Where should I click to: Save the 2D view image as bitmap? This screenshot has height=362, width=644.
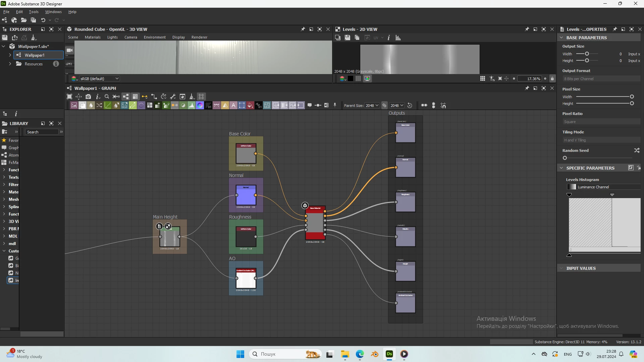pyautogui.click(x=347, y=38)
